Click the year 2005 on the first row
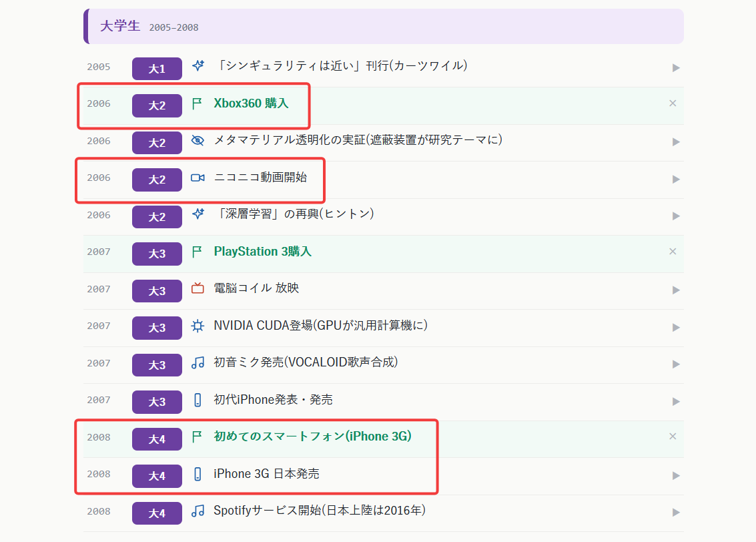Viewport: 756px width, 542px height. (x=99, y=67)
